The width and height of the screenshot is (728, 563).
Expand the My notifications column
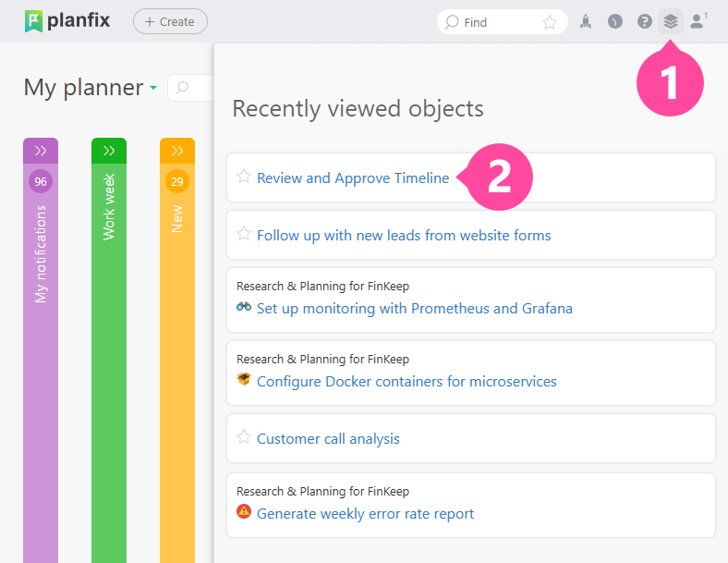(41, 151)
